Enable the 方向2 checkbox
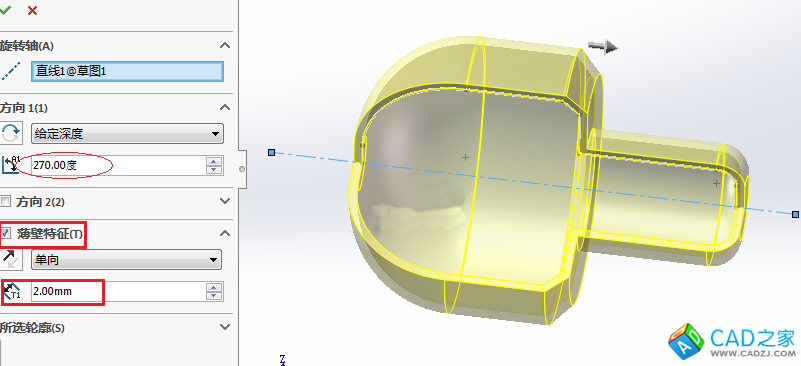 (5, 201)
